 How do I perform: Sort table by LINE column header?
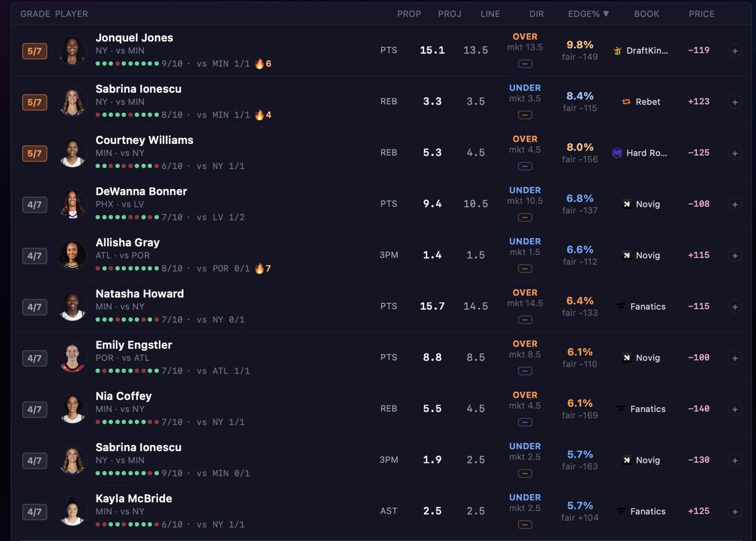coord(490,14)
